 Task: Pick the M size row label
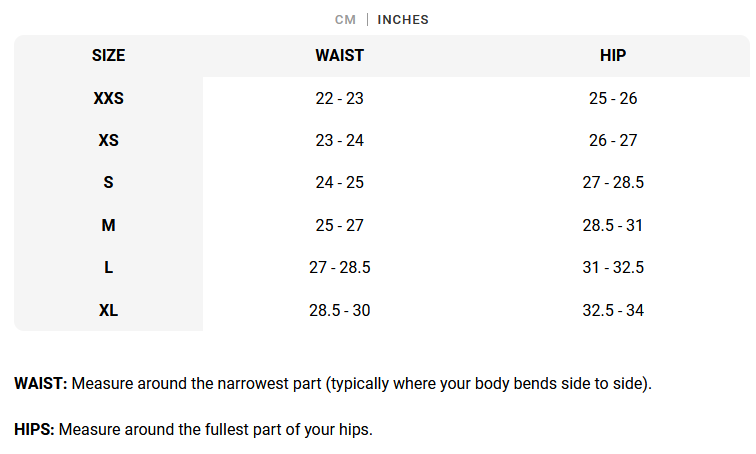pyautogui.click(x=108, y=226)
